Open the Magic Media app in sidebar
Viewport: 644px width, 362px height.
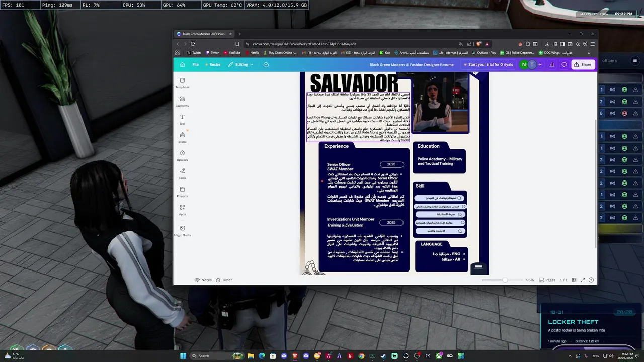coord(182,231)
